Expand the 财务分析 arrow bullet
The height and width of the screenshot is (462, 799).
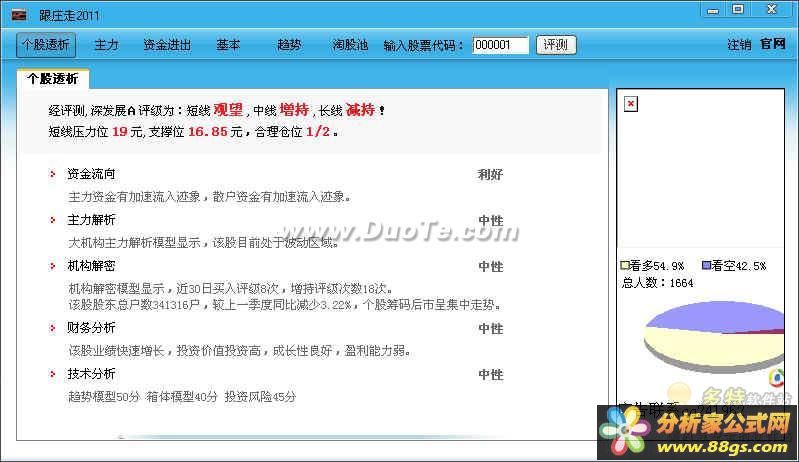tap(52, 328)
